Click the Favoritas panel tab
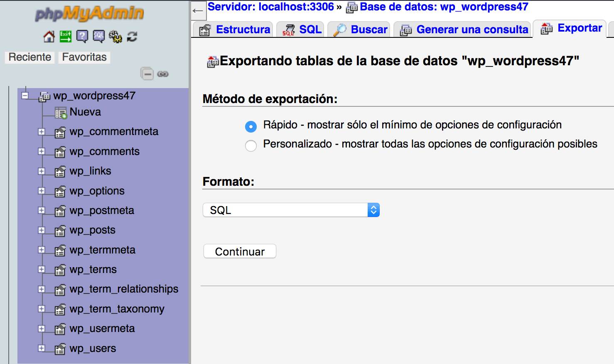Screen dimensions: 614x364 click(x=84, y=57)
